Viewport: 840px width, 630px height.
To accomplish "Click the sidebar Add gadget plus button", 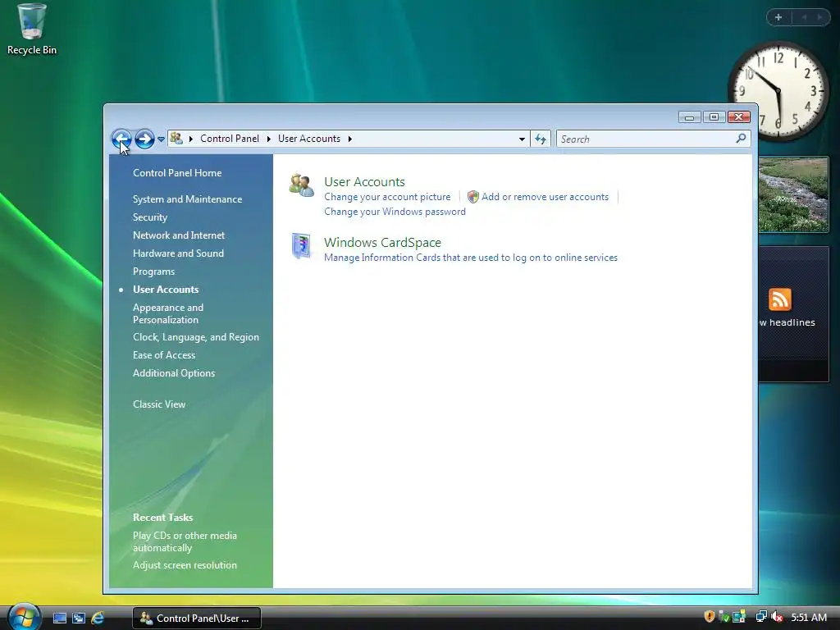I will [778, 18].
